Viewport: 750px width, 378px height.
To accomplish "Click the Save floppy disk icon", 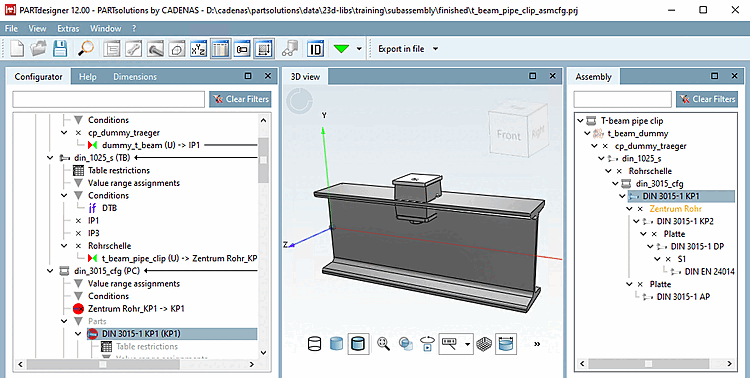I will pos(60,49).
